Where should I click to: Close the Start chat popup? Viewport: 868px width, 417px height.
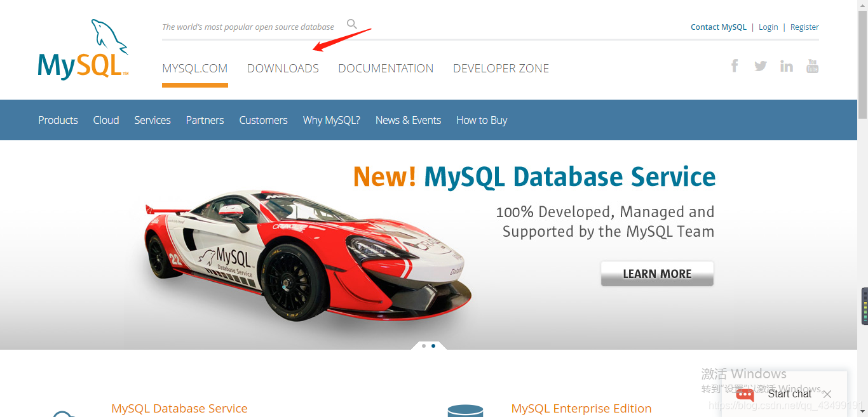827,394
